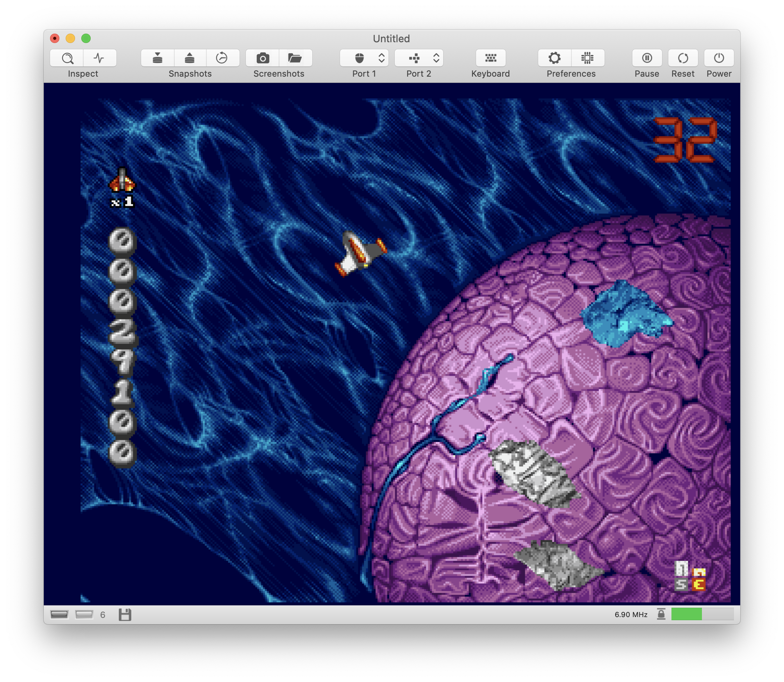
Task: Click the drive track number 6
Action: tap(103, 615)
